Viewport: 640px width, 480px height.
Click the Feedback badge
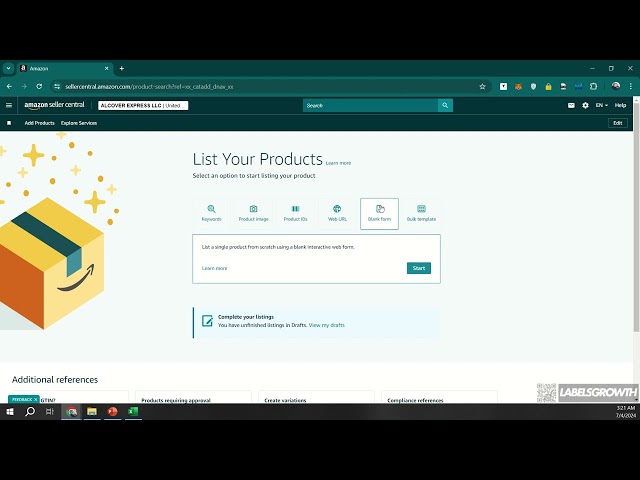(x=22, y=399)
